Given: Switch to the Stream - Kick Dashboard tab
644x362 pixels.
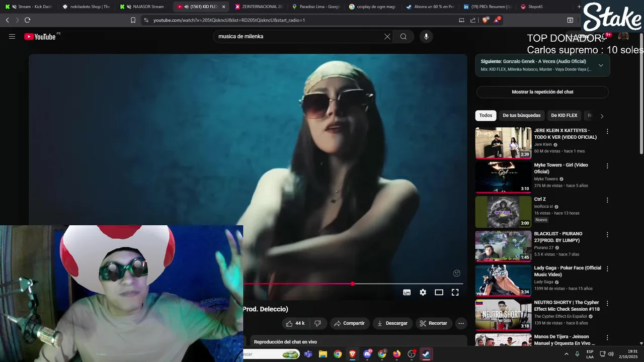Looking at the screenshot, I should click(29, 7).
